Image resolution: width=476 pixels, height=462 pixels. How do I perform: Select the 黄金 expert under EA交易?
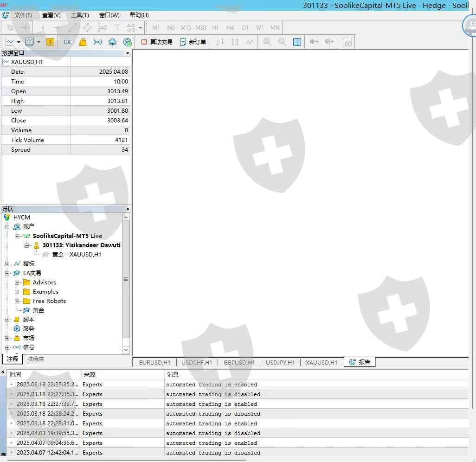pos(39,310)
